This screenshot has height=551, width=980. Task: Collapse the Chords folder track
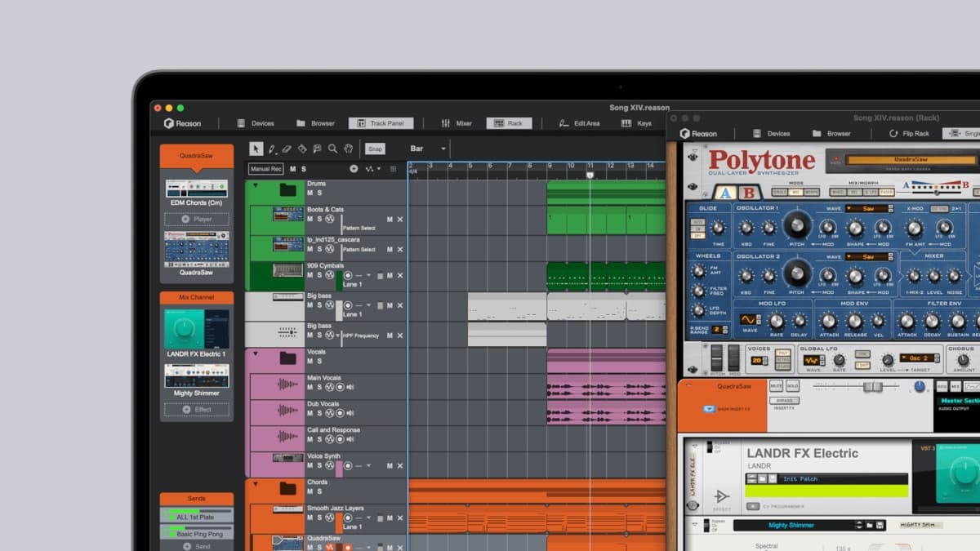pos(254,483)
